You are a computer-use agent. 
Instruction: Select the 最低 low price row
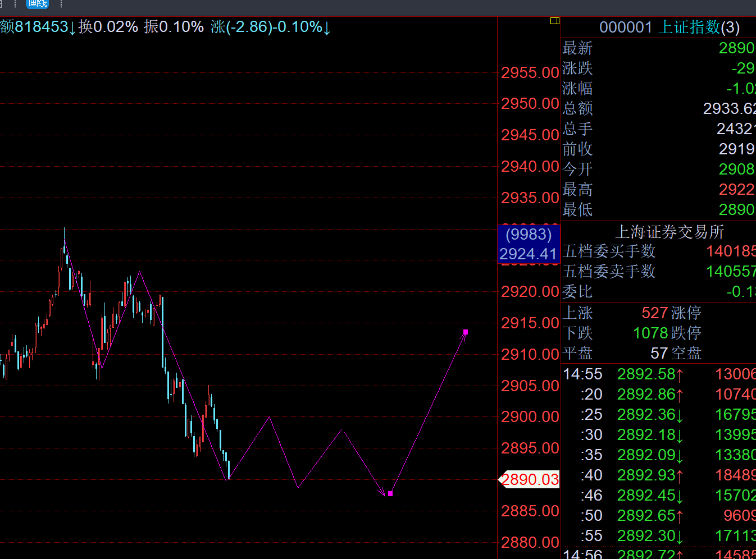659,209
